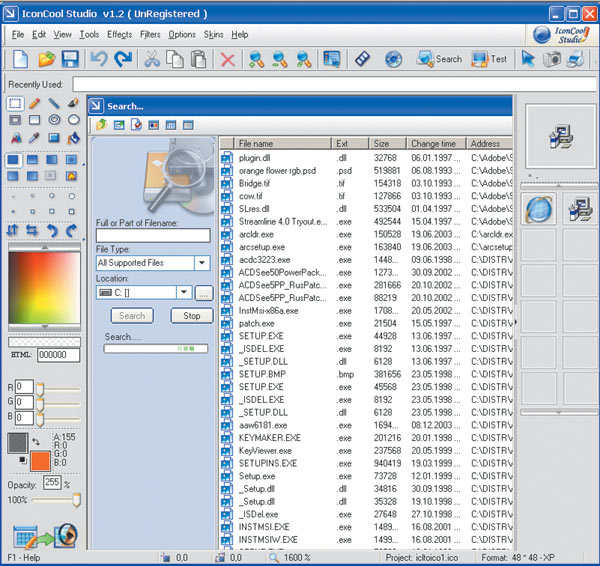Click the flip vertical arrows icon
Viewport: 600px width, 566px height.
[13, 230]
